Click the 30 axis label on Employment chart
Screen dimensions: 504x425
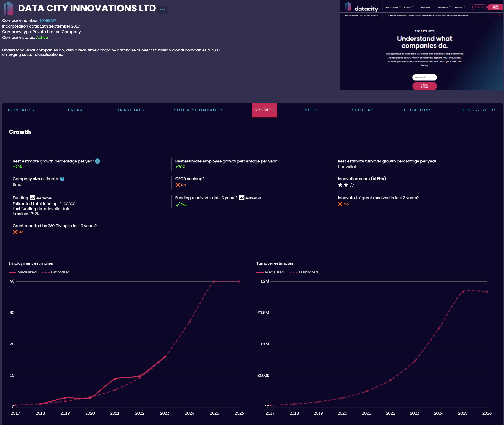12,313
